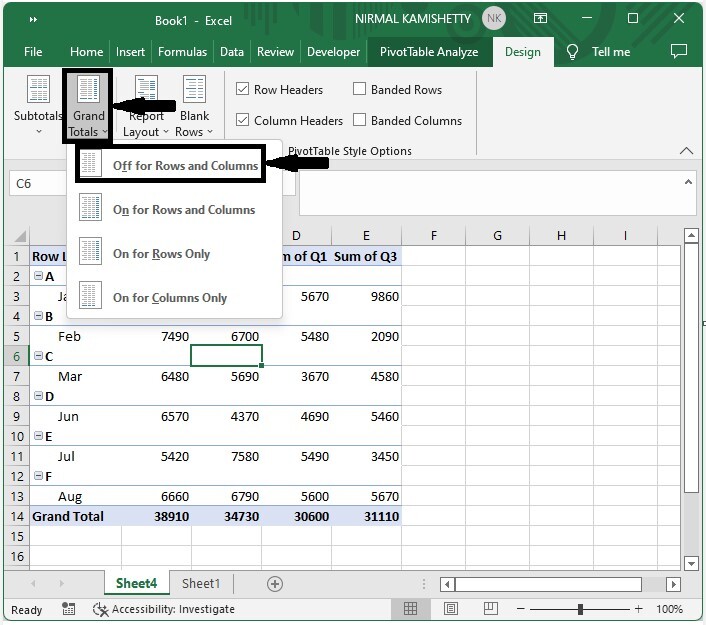Select the cell containing 7490

point(156,336)
